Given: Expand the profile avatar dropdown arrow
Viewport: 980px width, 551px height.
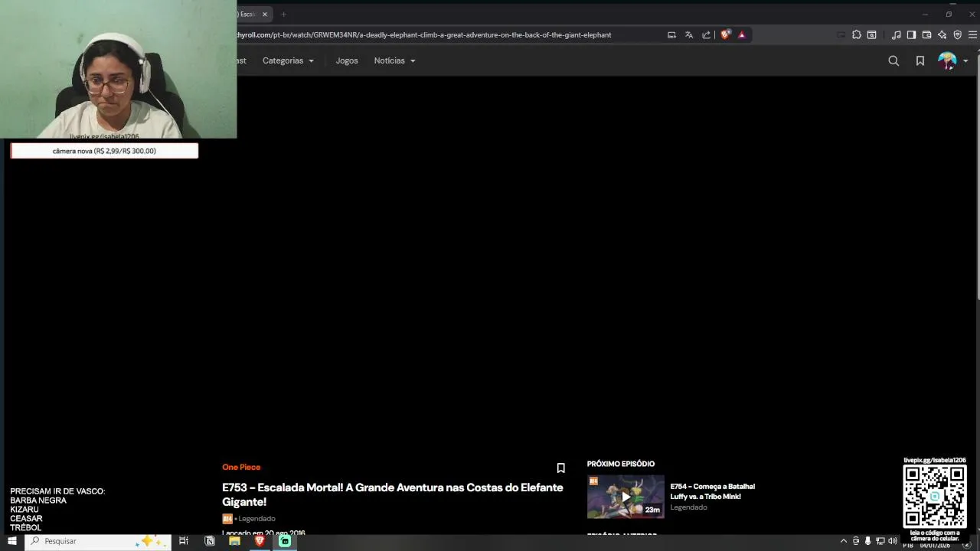Looking at the screenshot, I should click(x=965, y=60).
